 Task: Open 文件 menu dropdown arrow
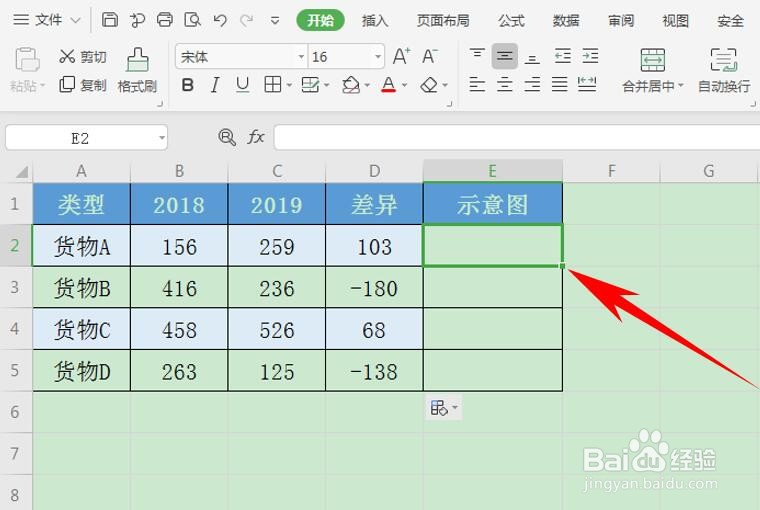tap(75, 20)
